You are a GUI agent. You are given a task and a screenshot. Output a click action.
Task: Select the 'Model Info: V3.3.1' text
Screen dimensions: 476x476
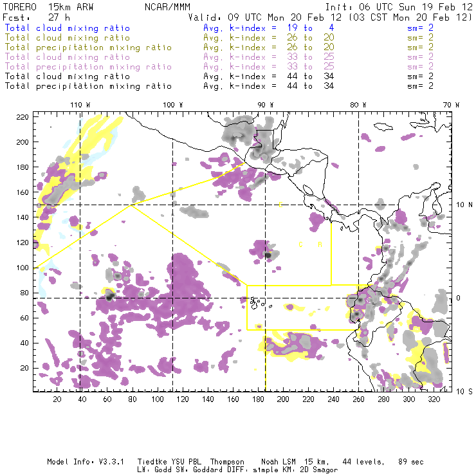[x=86, y=462]
